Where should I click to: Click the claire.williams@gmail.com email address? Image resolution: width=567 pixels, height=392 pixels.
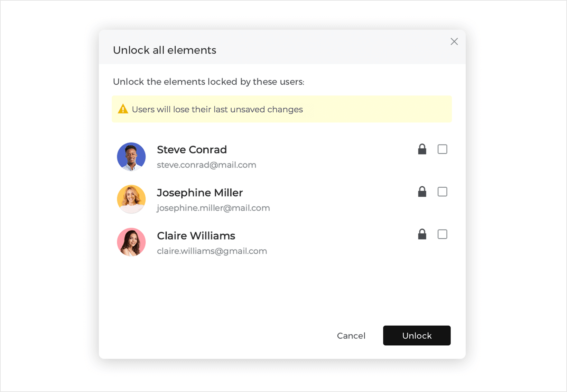pos(212,251)
